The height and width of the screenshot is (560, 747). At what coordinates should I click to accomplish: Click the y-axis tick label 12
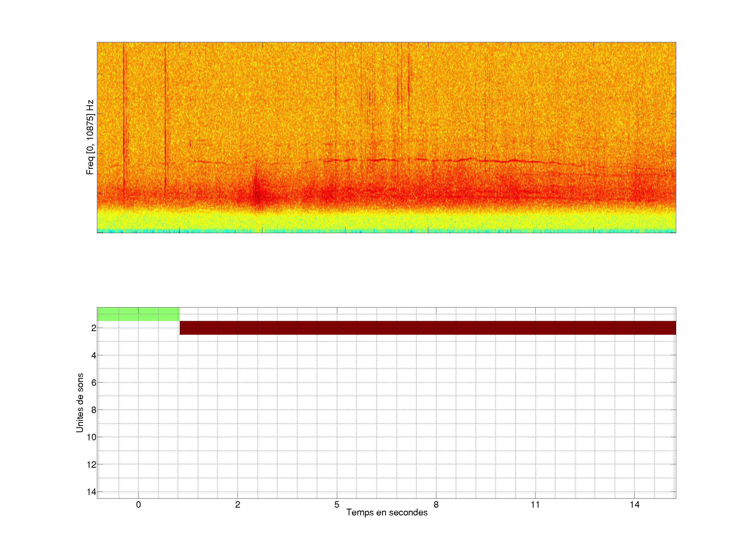click(92, 465)
